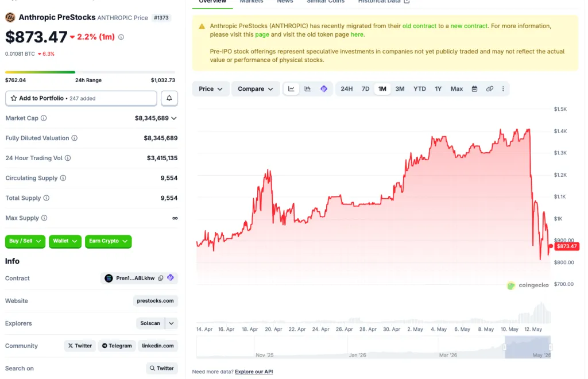Switch to the News tab
This screenshot has width=588, height=379.
click(x=285, y=2)
